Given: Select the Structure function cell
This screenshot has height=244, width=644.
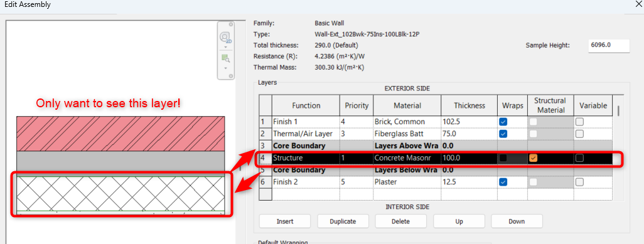Looking at the screenshot, I should coord(306,158).
